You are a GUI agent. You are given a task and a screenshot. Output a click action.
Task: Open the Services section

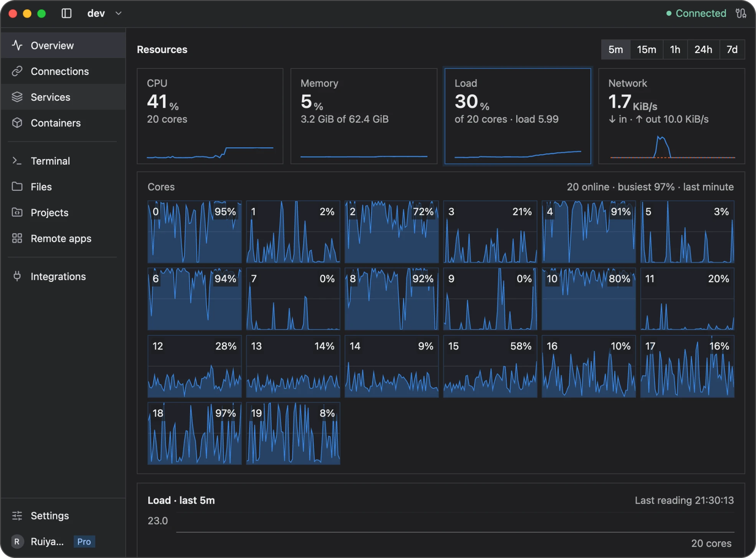coord(63,97)
